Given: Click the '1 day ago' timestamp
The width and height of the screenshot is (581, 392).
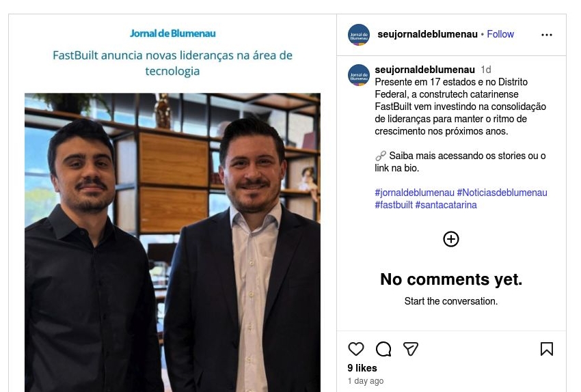Looking at the screenshot, I should click(366, 381).
